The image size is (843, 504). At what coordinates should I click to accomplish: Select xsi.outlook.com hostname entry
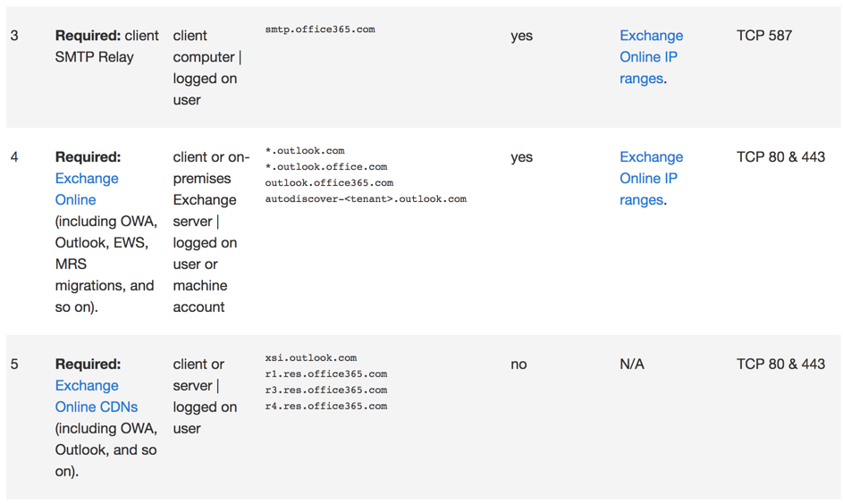(311, 357)
